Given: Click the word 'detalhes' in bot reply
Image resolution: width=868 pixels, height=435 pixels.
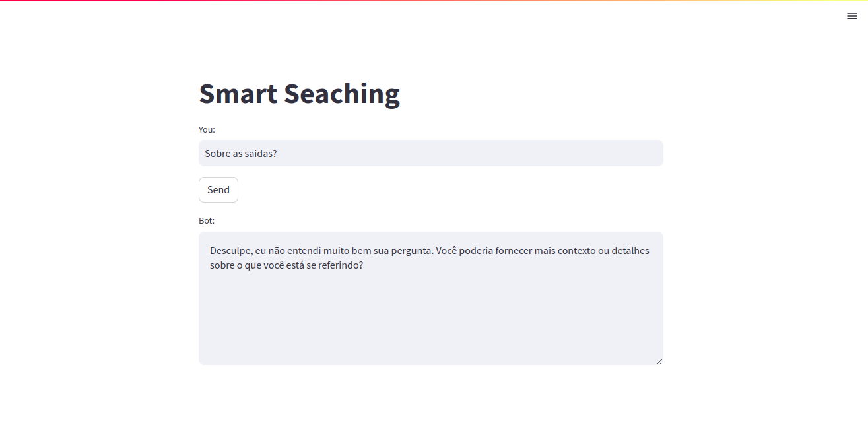Looking at the screenshot, I should click(630, 251).
